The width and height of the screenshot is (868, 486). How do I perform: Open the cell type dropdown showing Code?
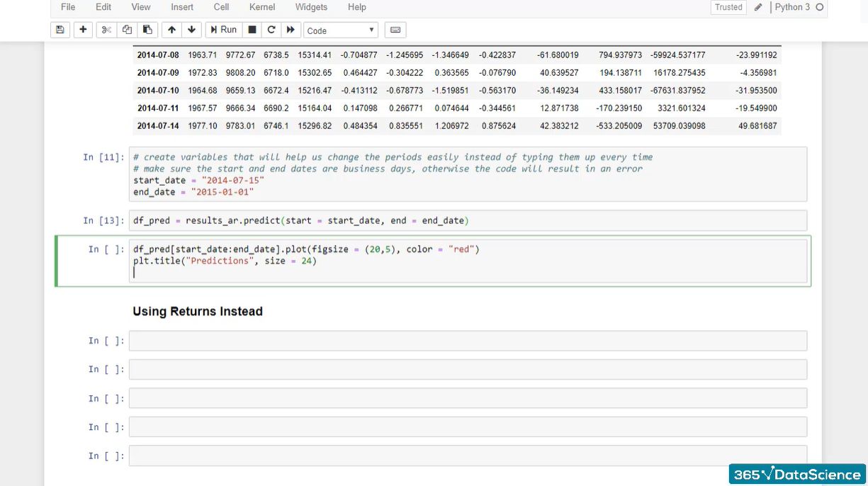[340, 29]
